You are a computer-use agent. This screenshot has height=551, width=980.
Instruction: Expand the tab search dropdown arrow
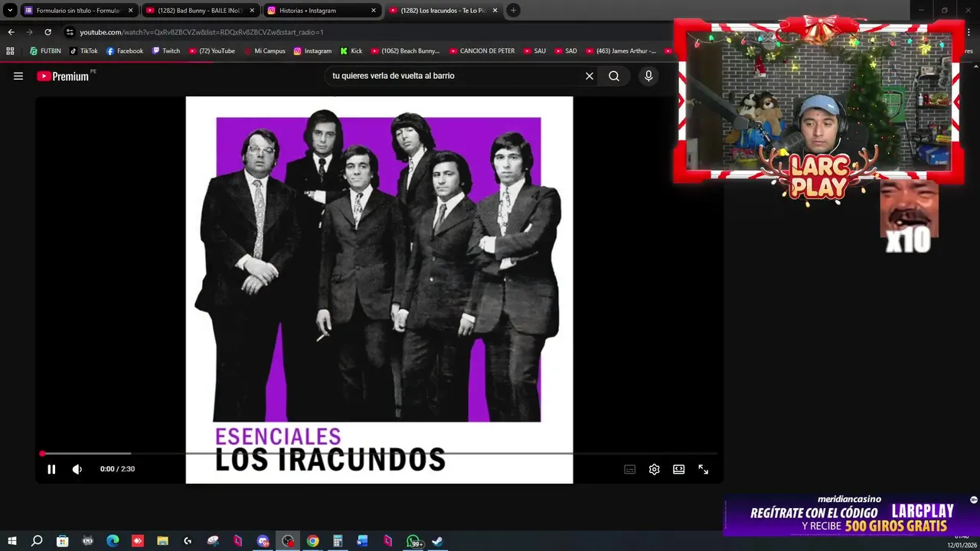tap(10, 11)
